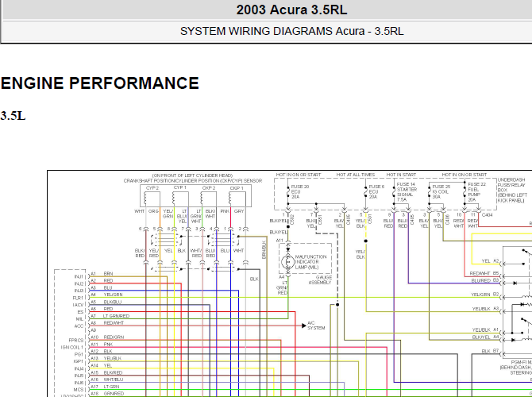Click the 'BLU/RED B3' relay terminal label
The image size is (532, 397).
click(485, 280)
